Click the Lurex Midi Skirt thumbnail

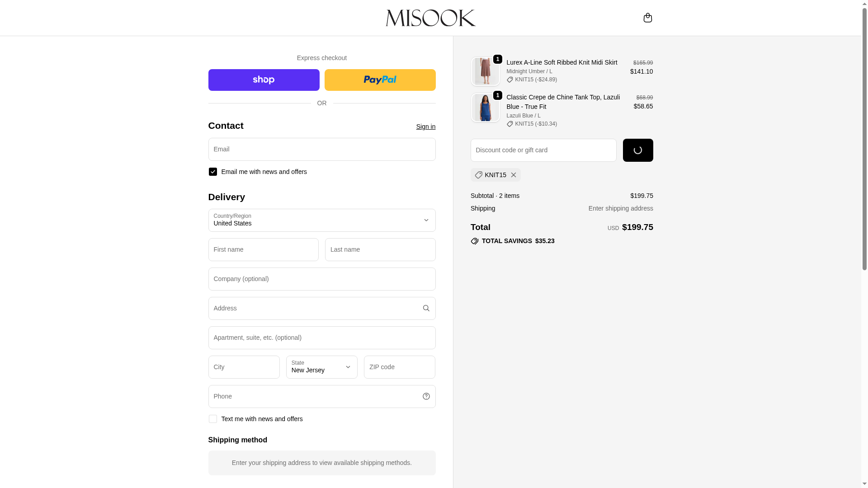coord(485,71)
